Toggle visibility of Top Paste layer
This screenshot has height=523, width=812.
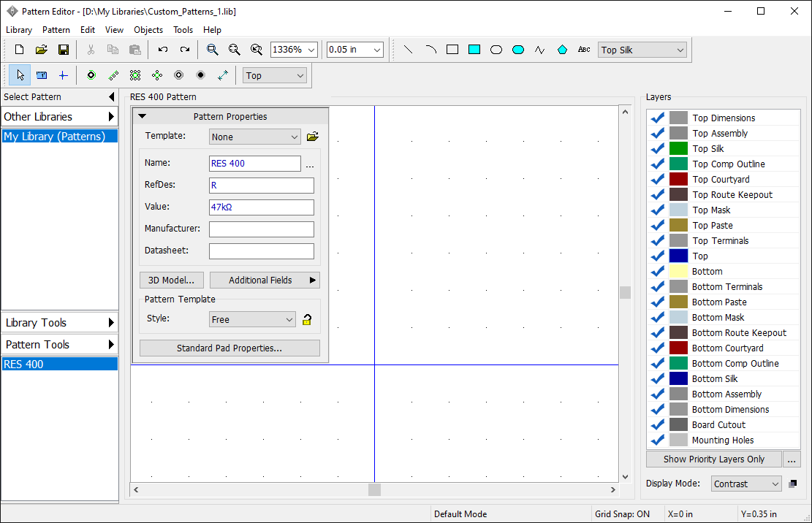point(658,225)
